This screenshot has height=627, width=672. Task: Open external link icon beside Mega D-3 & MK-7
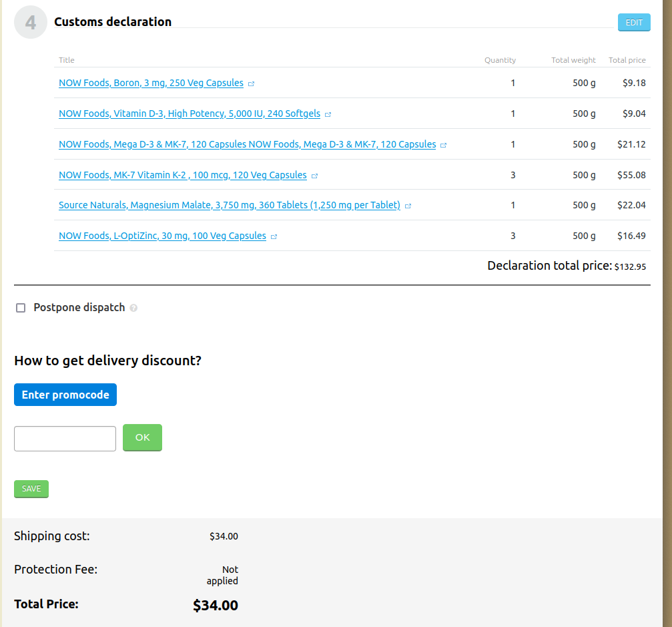click(x=444, y=146)
